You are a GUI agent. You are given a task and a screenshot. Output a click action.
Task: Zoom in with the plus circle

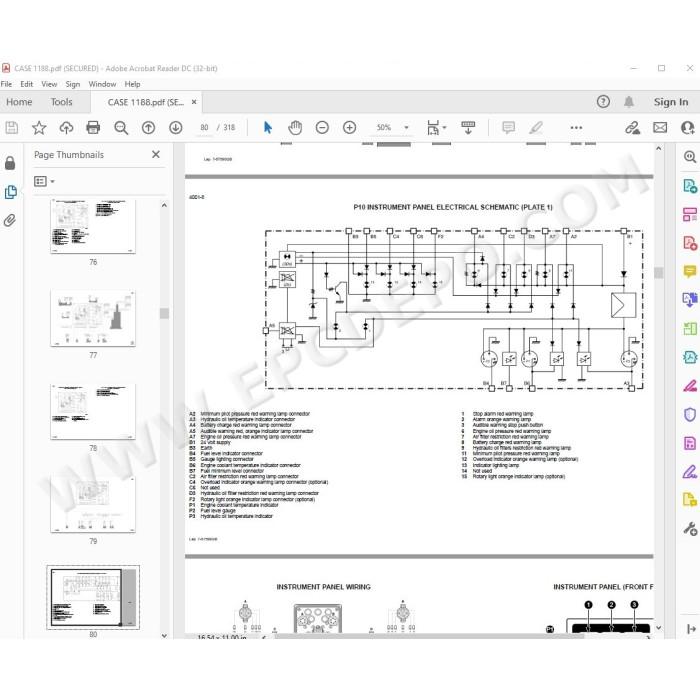[349, 128]
